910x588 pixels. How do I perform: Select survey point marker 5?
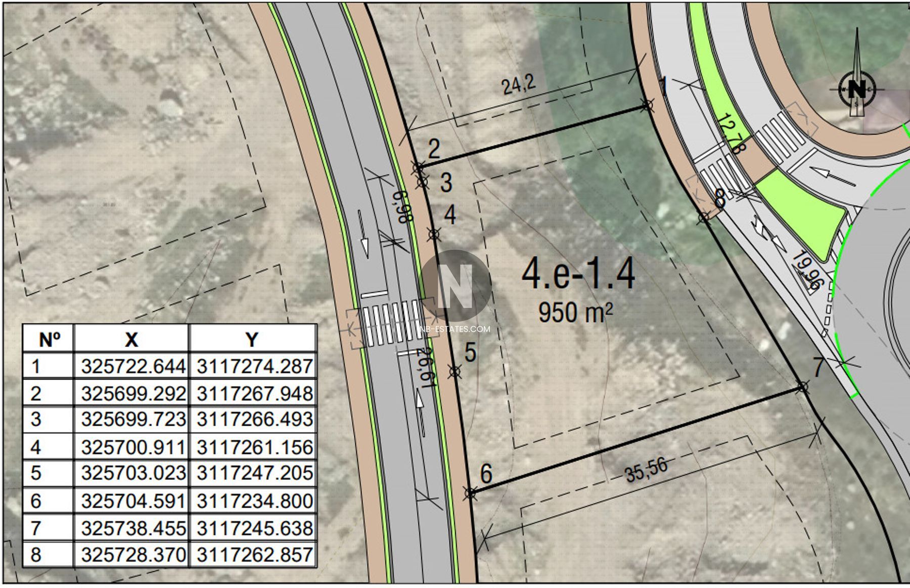455,372
